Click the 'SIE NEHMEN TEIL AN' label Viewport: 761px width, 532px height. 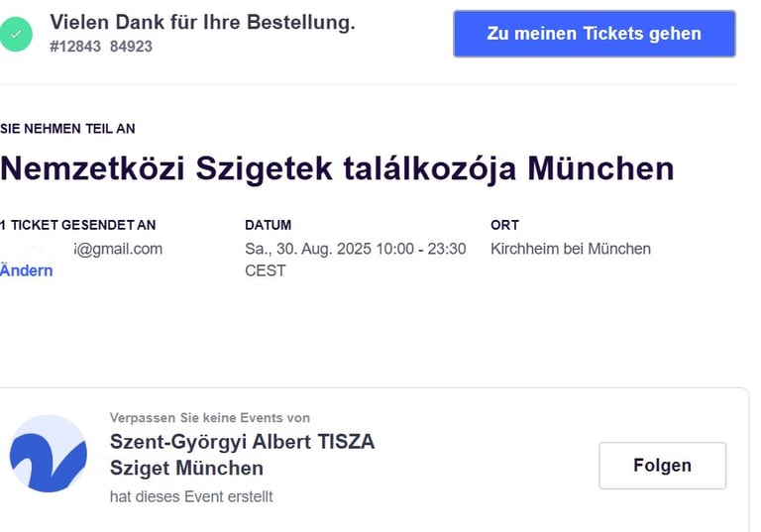(67, 129)
